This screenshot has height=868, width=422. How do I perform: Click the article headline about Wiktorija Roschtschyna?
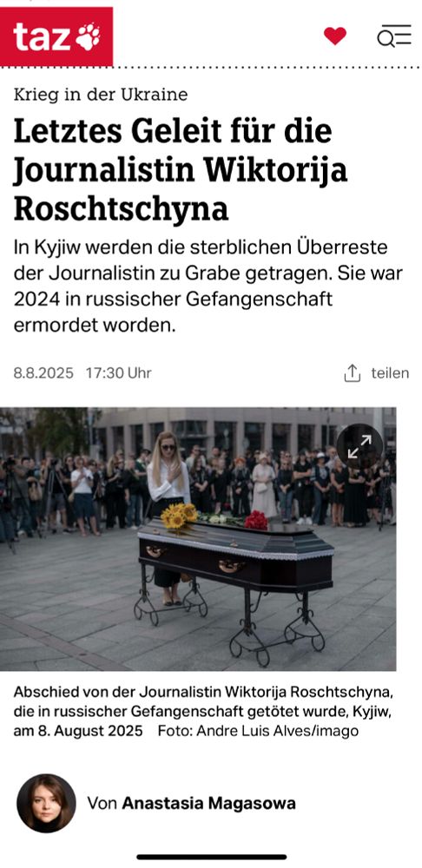pos(181,170)
